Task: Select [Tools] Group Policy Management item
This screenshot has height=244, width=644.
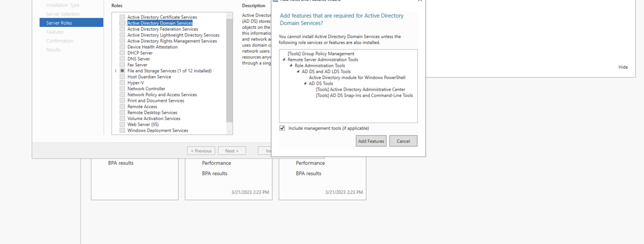Action: [321, 54]
